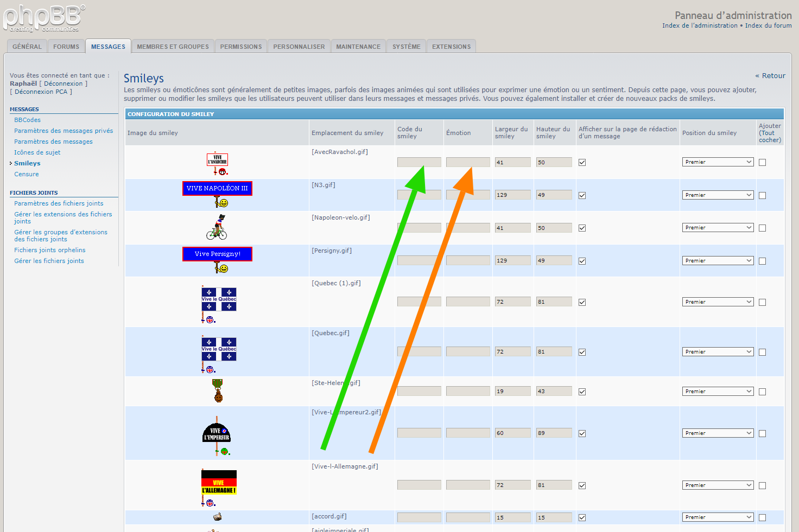Click the Vive l'Anarchie smiley image
Screen dimensions: 799x532
(x=218, y=163)
